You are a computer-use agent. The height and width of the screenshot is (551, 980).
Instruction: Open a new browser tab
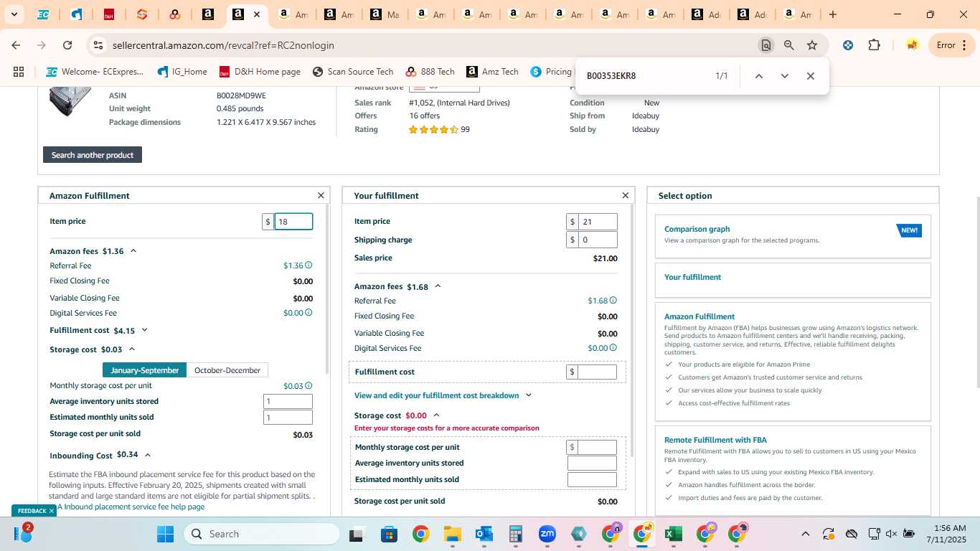coord(832,14)
